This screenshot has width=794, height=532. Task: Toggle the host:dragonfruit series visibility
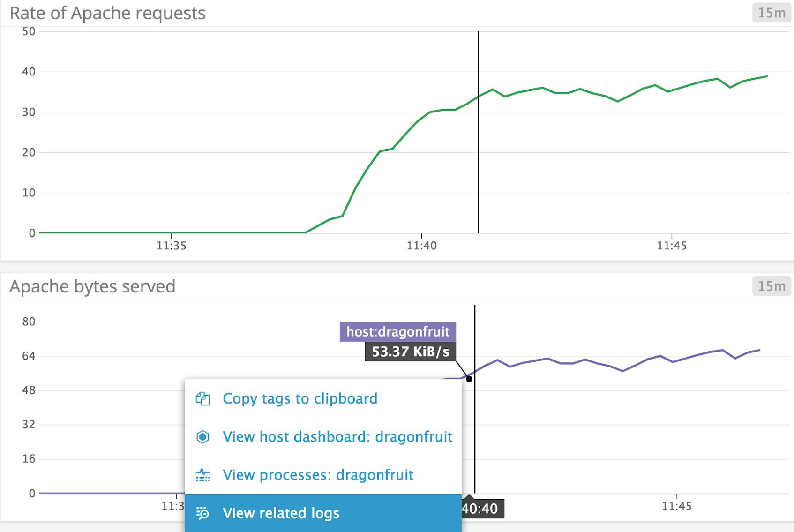[x=396, y=331]
